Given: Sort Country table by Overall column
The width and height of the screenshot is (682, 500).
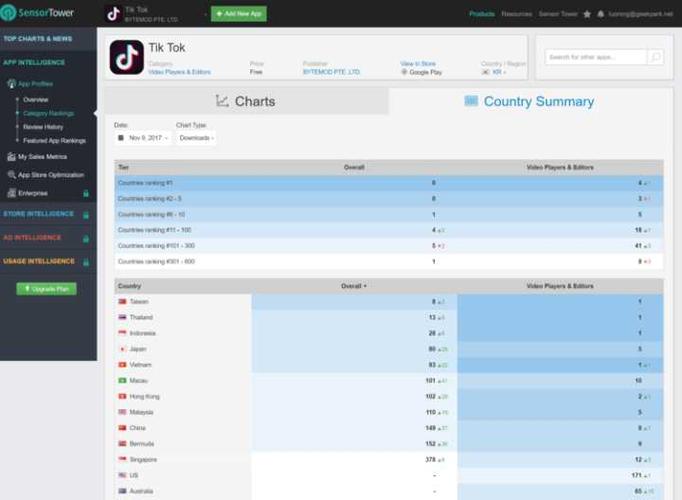Looking at the screenshot, I should tap(354, 286).
